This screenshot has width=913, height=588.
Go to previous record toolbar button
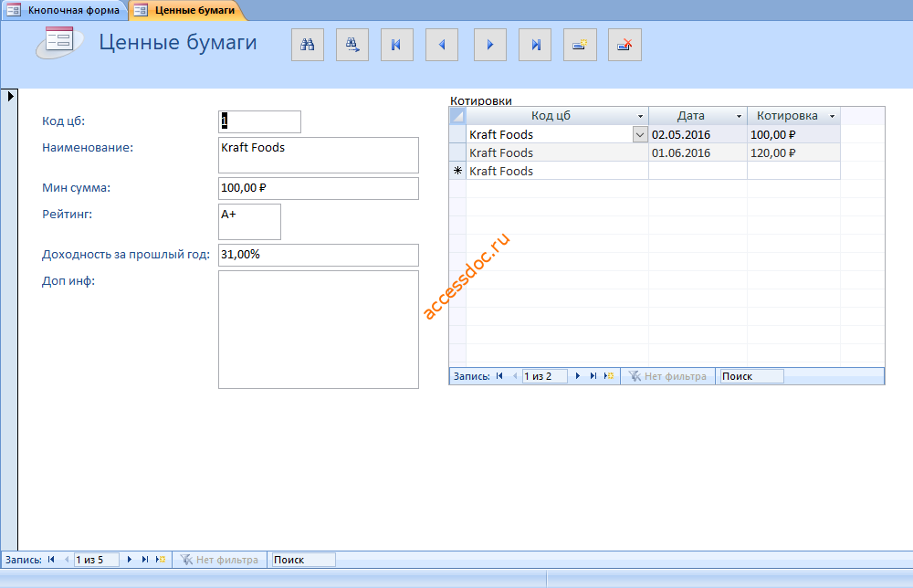tap(442, 45)
